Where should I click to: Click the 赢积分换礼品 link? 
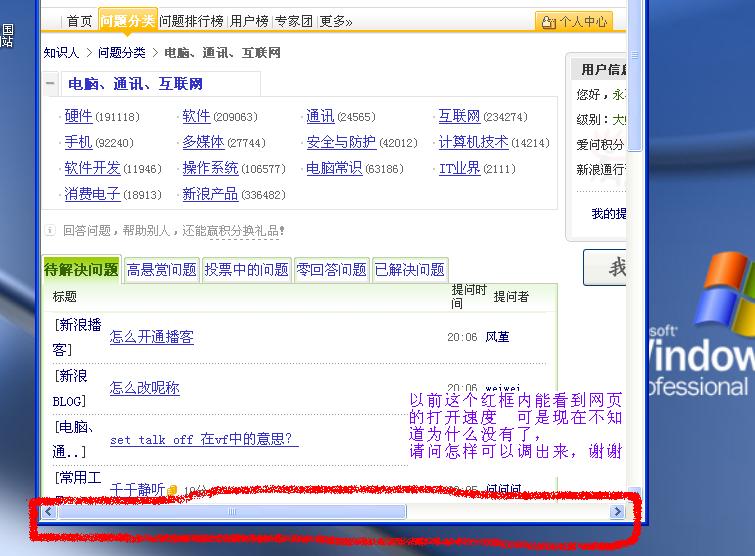point(244,231)
